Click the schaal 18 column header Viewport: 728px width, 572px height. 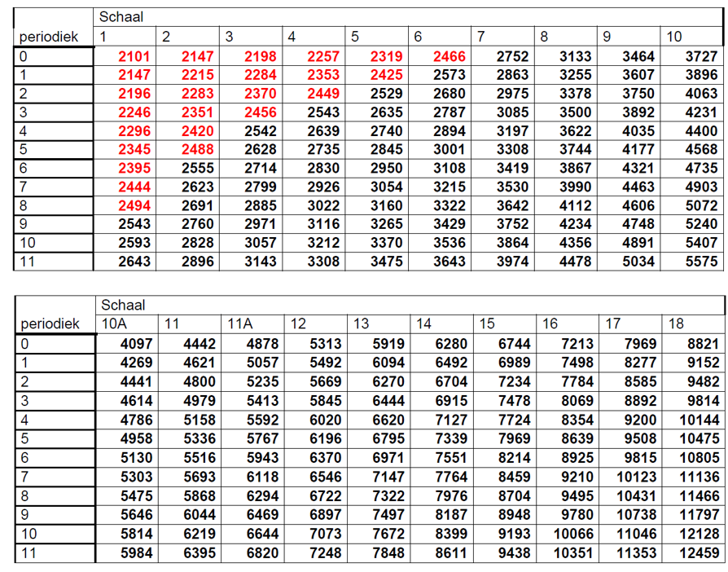pos(676,323)
